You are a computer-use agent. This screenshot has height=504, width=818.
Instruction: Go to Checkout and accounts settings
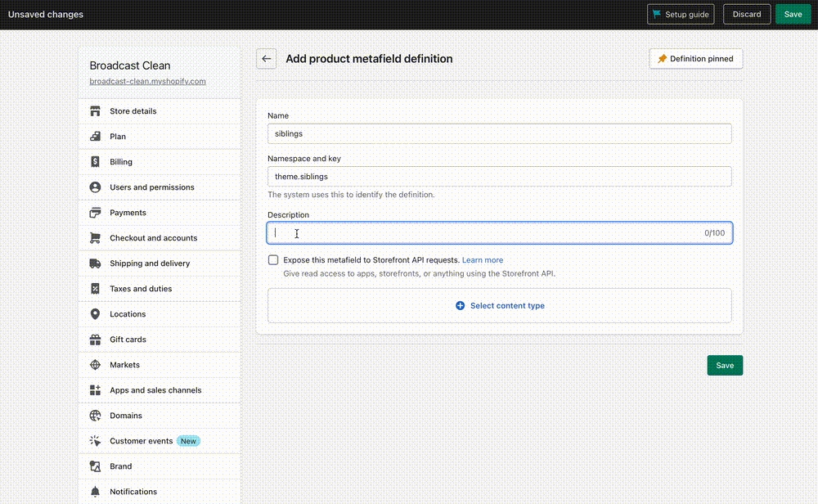pyautogui.click(x=153, y=238)
